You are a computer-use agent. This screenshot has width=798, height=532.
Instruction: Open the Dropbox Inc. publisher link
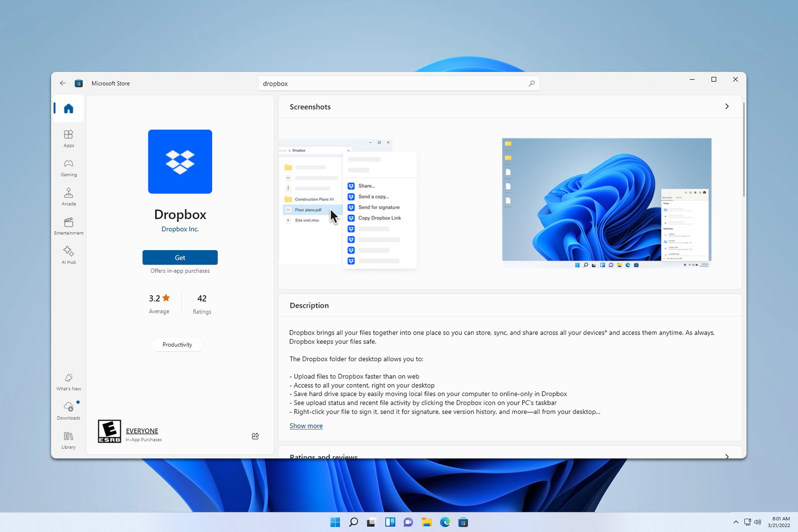pos(180,229)
